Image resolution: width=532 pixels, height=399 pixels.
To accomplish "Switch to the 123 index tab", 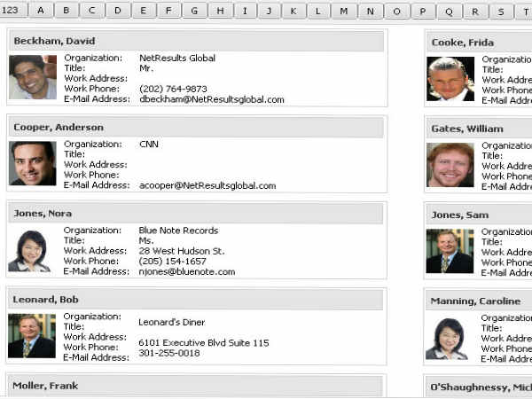I will (12, 12).
